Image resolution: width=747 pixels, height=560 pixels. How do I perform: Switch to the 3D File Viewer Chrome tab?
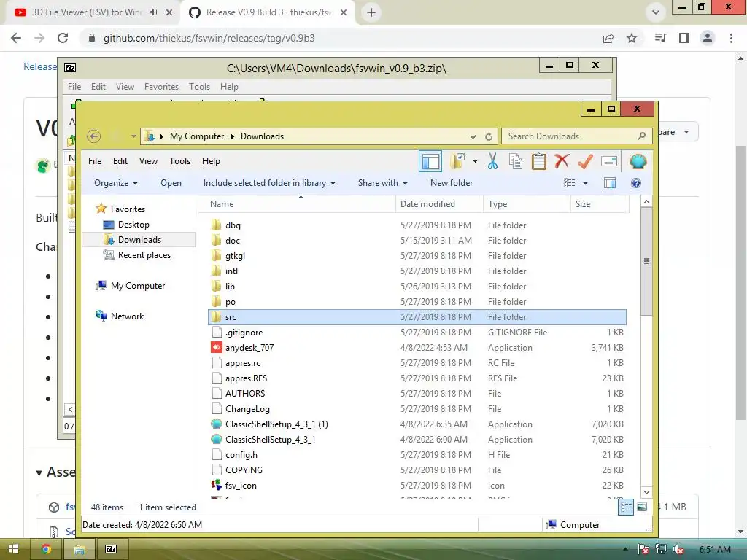(86, 12)
